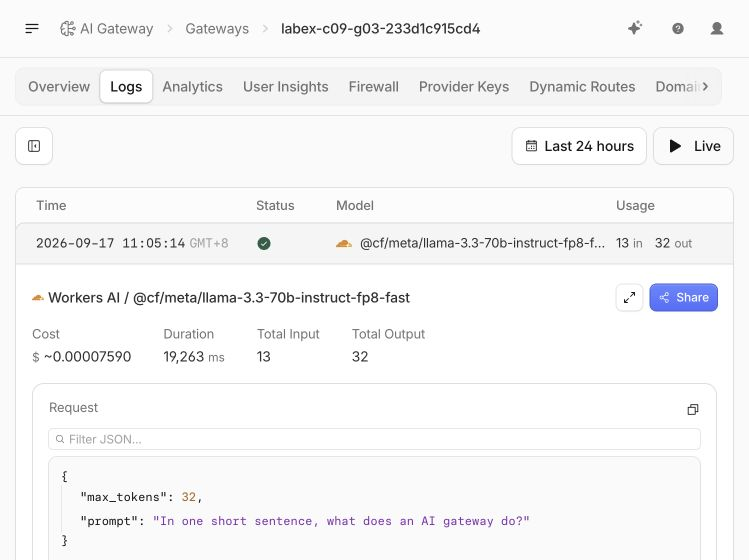Click the Usage column header
The height and width of the screenshot is (560, 749).
(x=635, y=205)
